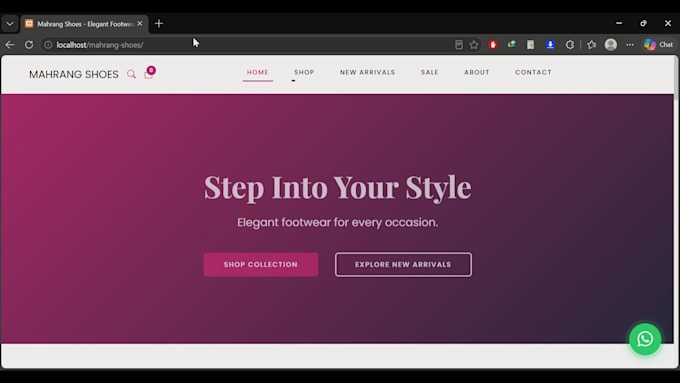
Task: Expand the tab search dropdown arrow
Action: [10, 24]
